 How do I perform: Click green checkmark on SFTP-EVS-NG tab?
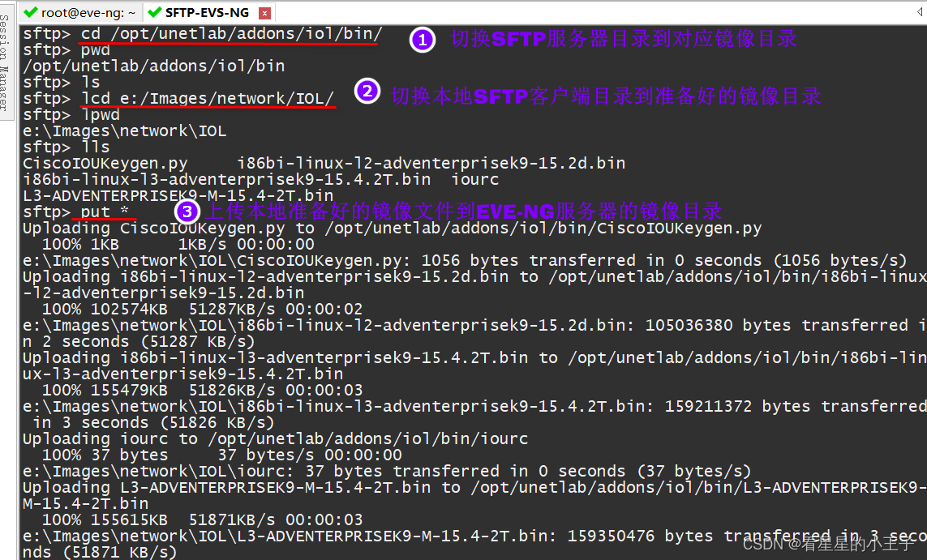(x=154, y=12)
